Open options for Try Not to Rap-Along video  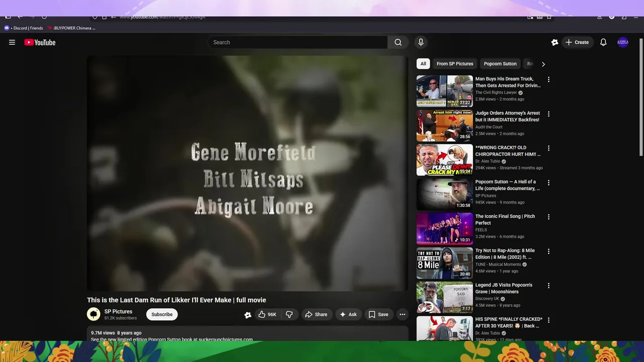(x=548, y=251)
